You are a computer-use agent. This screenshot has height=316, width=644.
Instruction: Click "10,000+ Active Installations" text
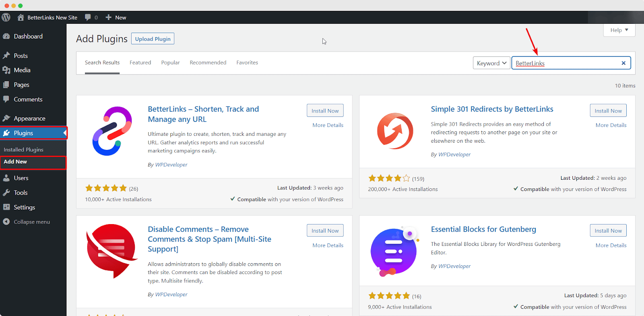coord(118,199)
